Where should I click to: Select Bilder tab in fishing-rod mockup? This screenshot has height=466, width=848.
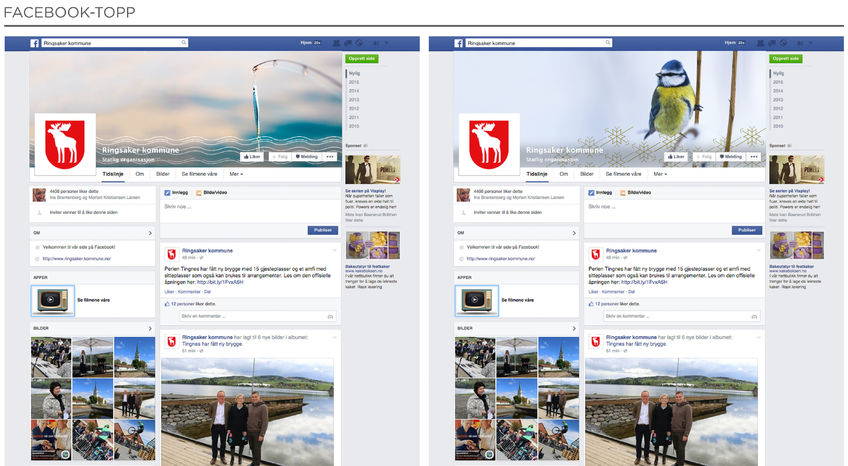[x=163, y=174]
